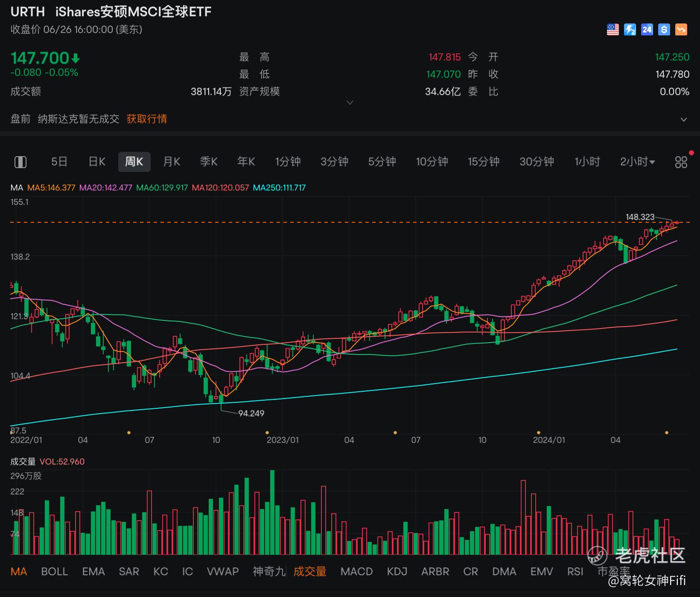Click the 2023/01 date axis label
The height and width of the screenshot is (597, 700).
(283, 440)
